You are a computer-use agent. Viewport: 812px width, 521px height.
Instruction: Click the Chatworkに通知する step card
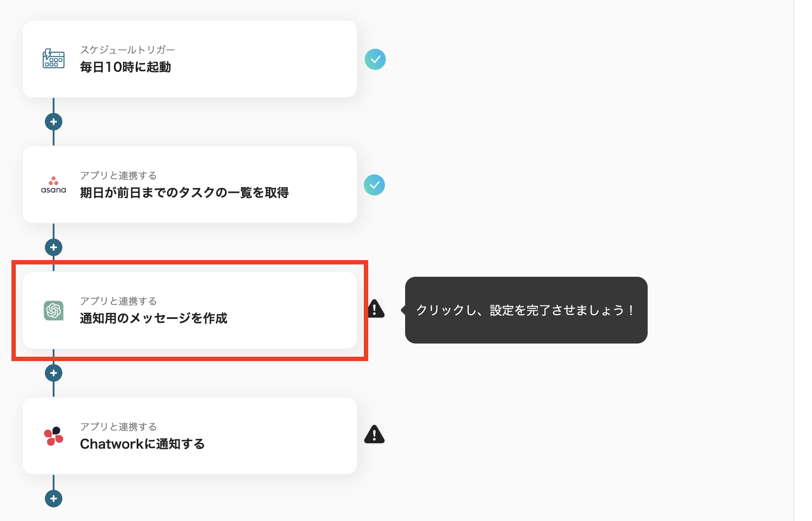(x=190, y=436)
